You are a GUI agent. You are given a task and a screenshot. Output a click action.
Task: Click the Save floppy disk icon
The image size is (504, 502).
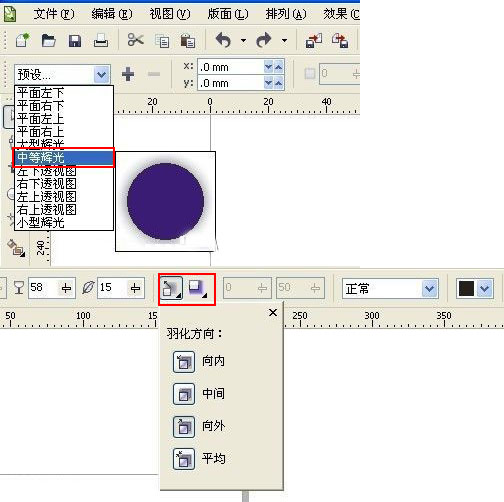point(75,41)
